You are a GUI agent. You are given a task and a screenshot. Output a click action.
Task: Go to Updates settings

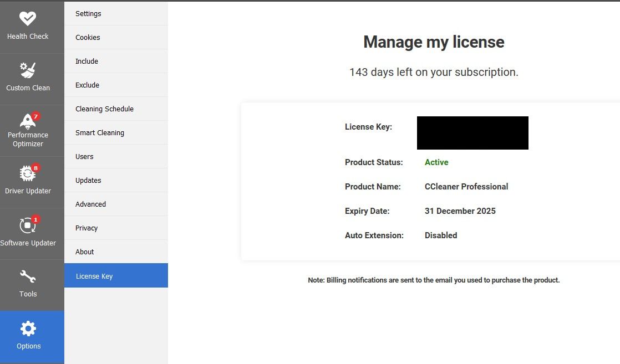pos(116,180)
